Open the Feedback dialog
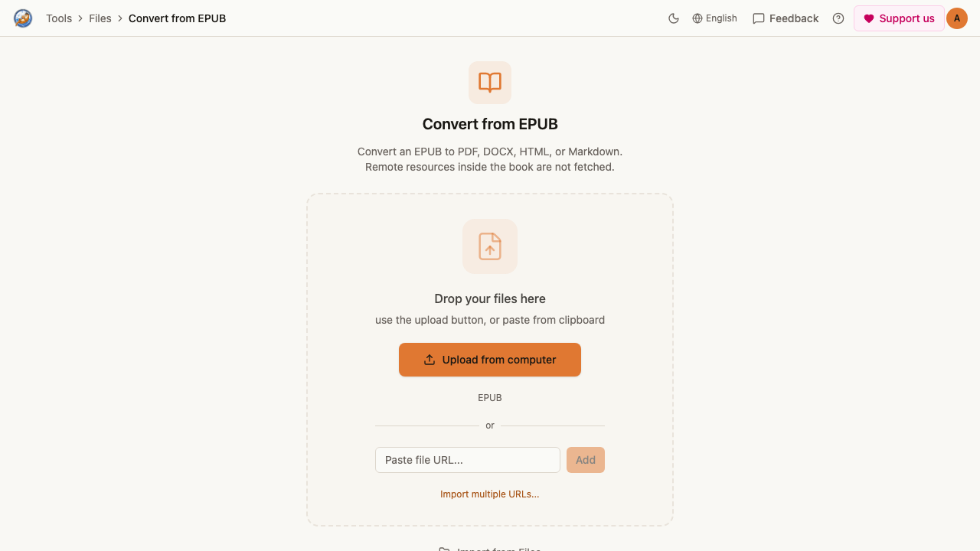Screen dimensions: 980x551 [786, 18]
